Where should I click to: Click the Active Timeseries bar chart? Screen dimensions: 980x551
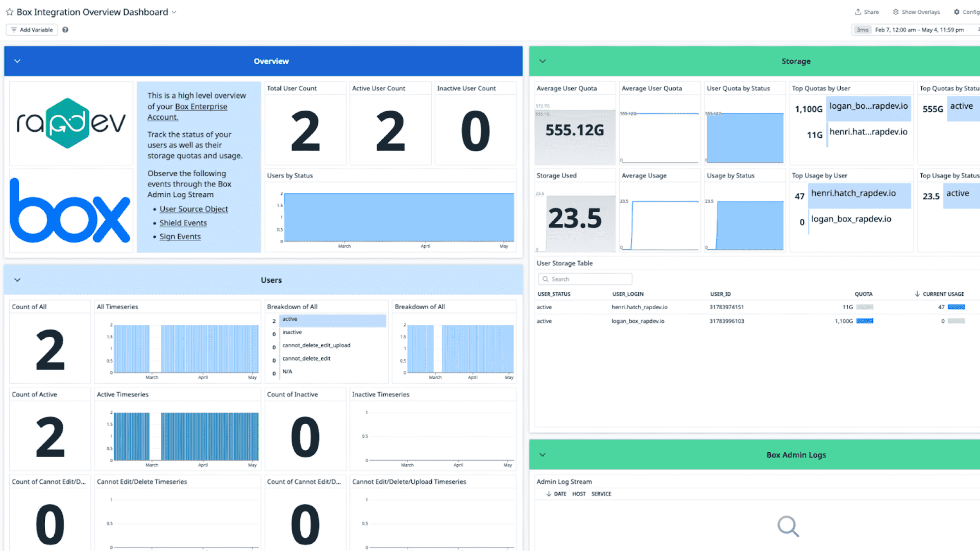186,436
